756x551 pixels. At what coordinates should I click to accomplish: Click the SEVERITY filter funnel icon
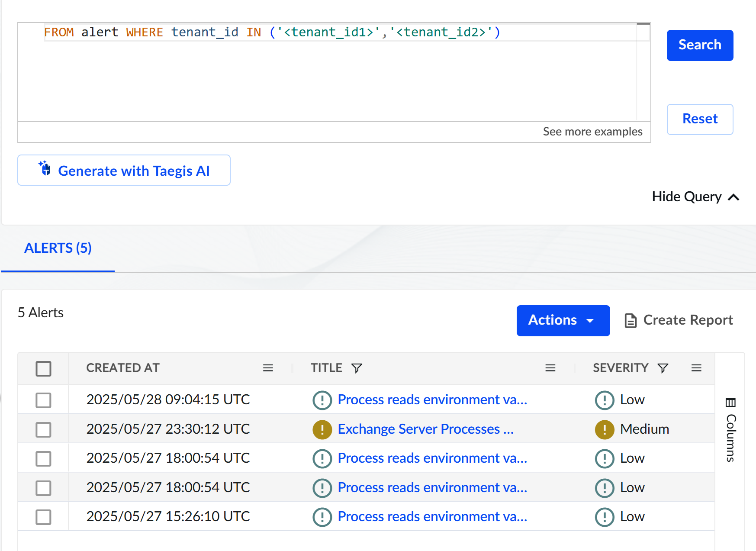click(663, 368)
